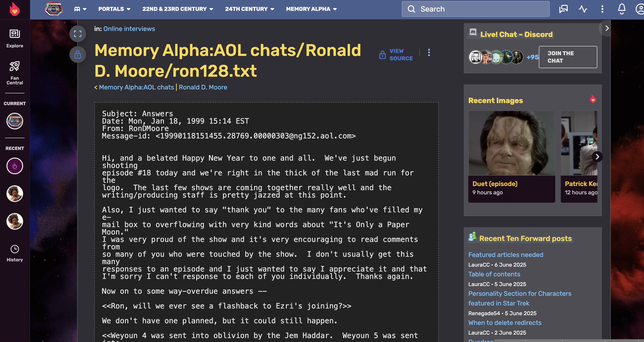Open When to delete redirects post
This screenshot has height=342, width=644.
tap(505, 323)
